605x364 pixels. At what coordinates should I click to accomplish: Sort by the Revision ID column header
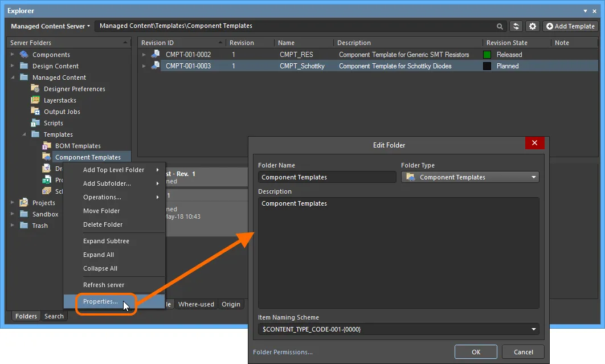[182, 43]
